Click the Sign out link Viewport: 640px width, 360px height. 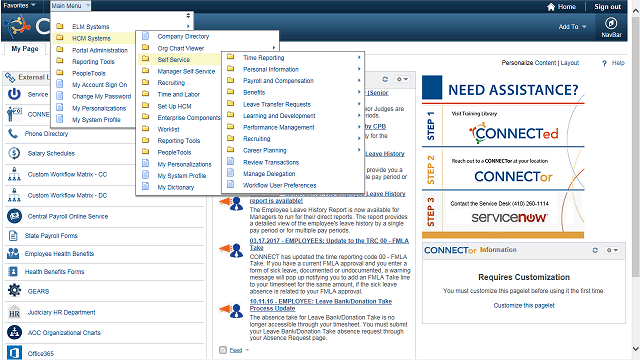click(607, 7)
